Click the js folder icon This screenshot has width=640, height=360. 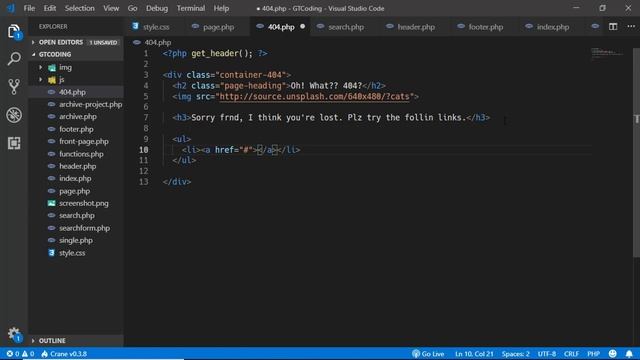tap(52, 80)
